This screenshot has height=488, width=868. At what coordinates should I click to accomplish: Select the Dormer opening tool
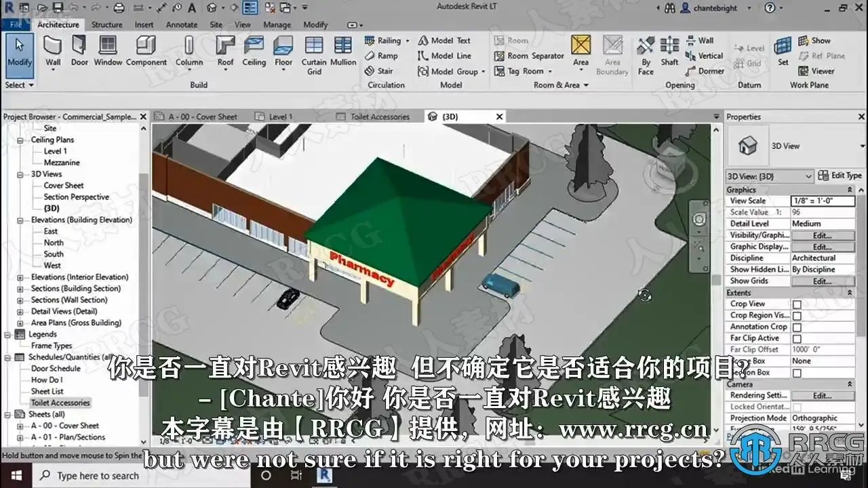(x=705, y=71)
